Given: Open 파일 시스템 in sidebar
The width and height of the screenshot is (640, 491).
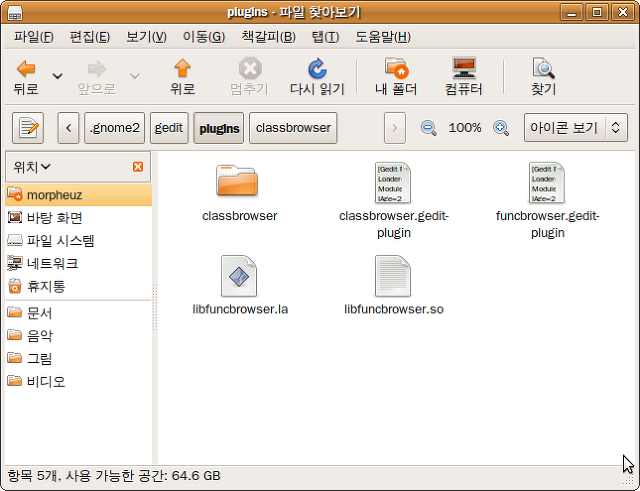Looking at the screenshot, I should click(x=78, y=240).
